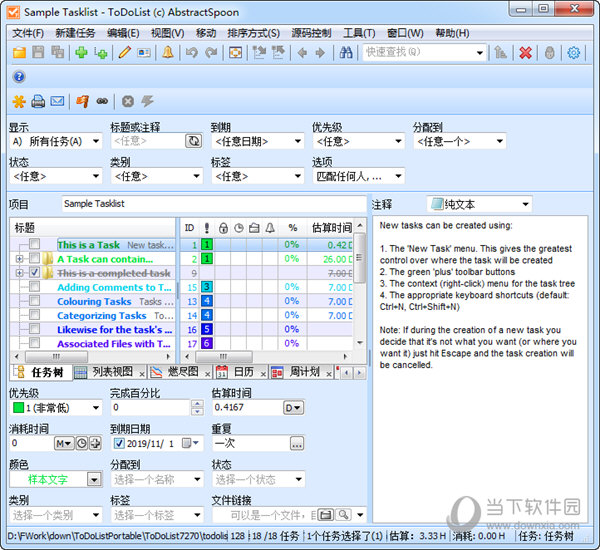Expand the completed task tree node
The height and width of the screenshot is (550, 600).
point(19,273)
